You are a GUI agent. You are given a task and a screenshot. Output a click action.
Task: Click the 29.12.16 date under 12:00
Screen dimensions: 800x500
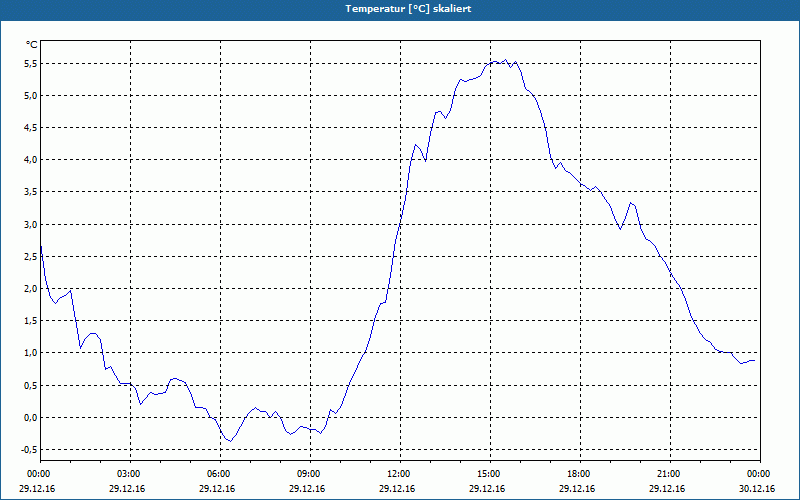coord(397,489)
